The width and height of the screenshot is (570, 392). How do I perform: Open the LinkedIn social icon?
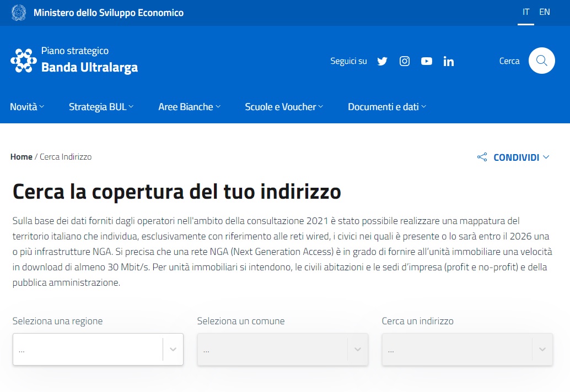pyautogui.click(x=448, y=61)
